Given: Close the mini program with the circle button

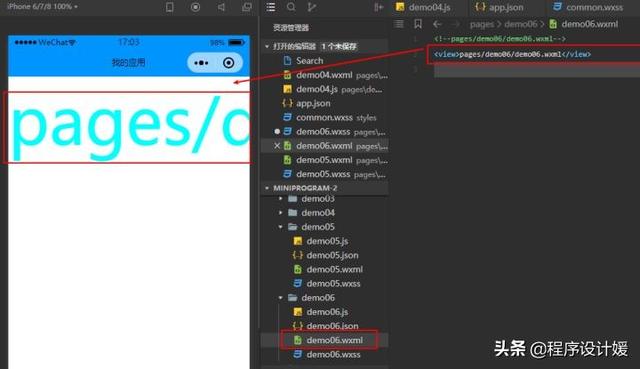Looking at the screenshot, I should (229, 63).
